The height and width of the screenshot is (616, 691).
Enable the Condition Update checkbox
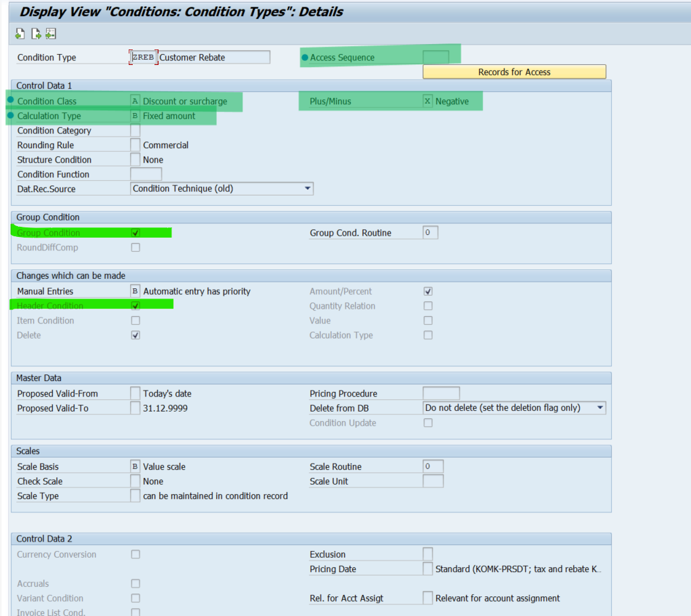coord(428,422)
